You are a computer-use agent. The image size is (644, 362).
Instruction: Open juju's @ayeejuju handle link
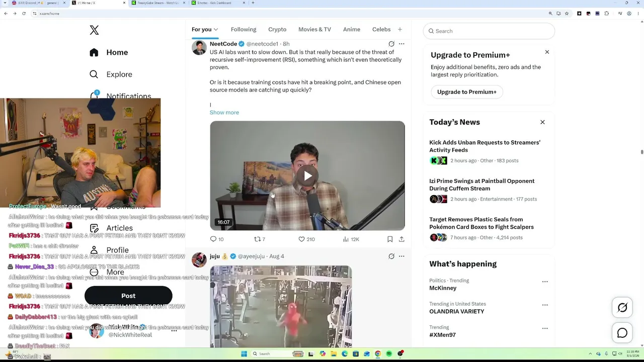point(251,256)
